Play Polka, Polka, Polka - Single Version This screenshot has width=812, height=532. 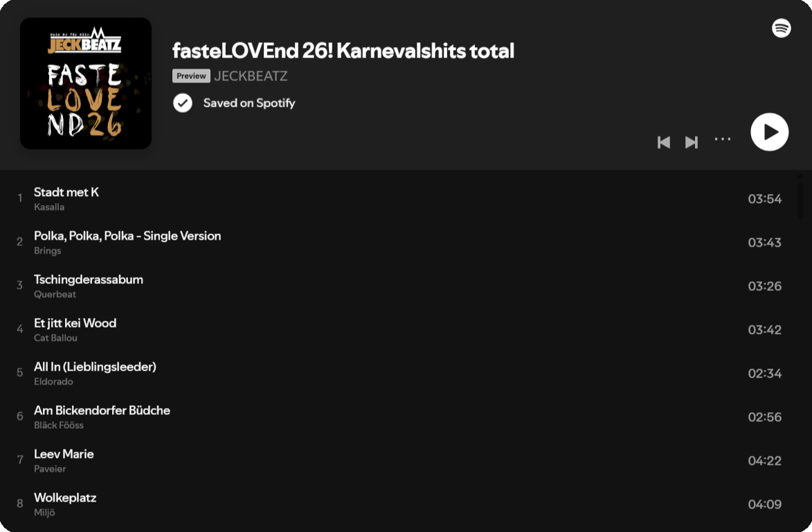[x=127, y=236]
